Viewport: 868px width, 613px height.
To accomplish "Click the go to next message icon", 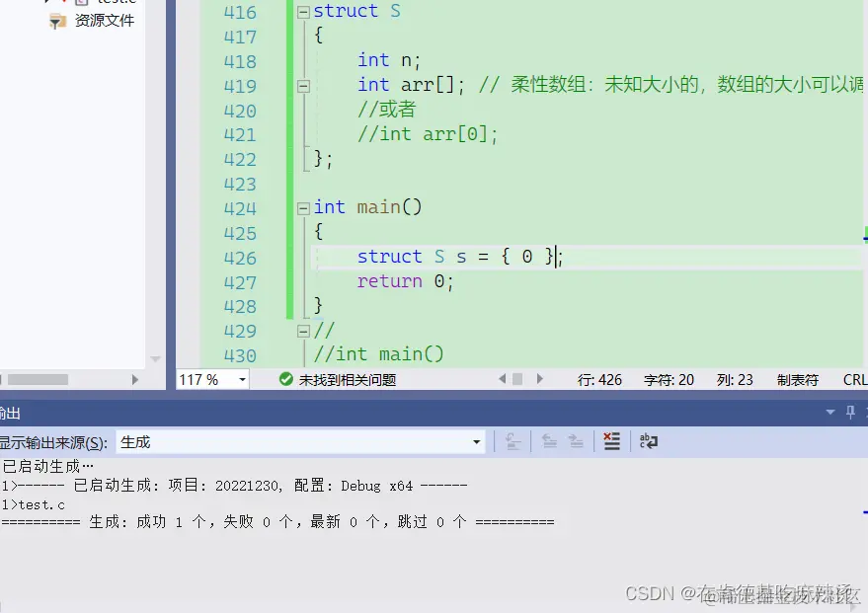I will [x=576, y=441].
